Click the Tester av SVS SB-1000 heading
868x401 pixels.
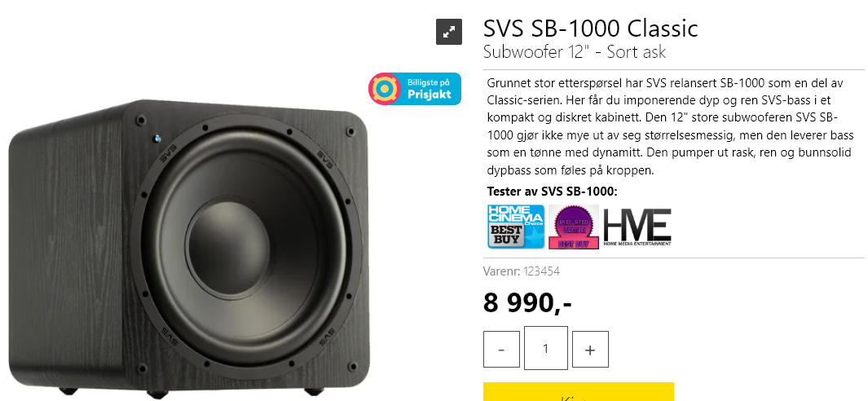point(551,191)
